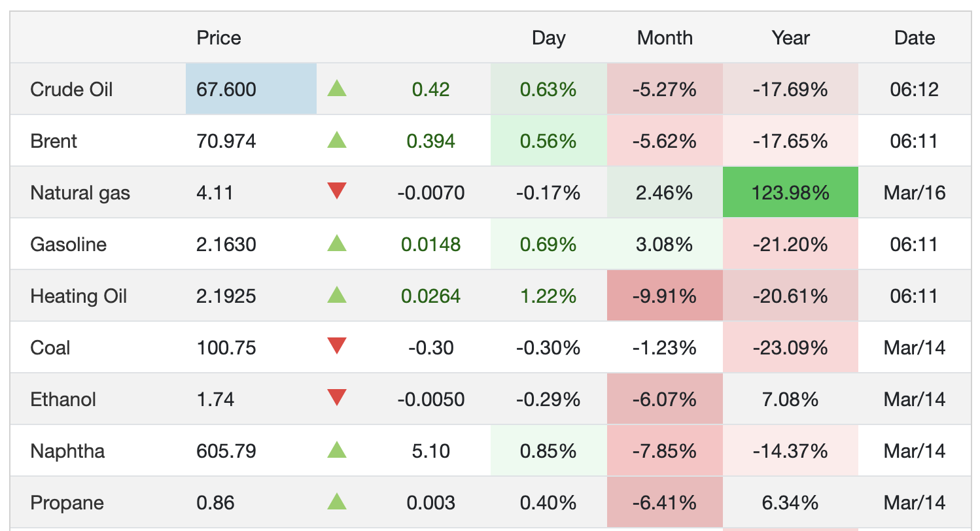
Task: Select Natural gas price 4.11
Action: [x=215, y=193]
